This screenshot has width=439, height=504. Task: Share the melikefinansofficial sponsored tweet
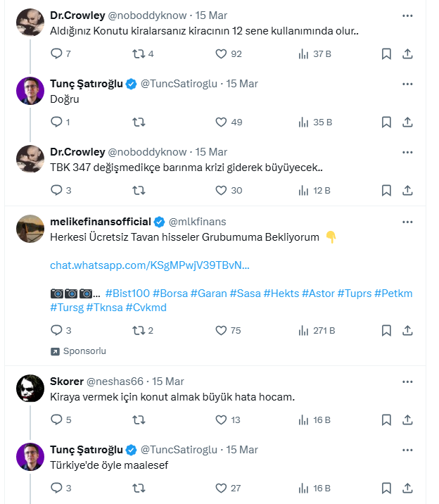pos(408,330)
